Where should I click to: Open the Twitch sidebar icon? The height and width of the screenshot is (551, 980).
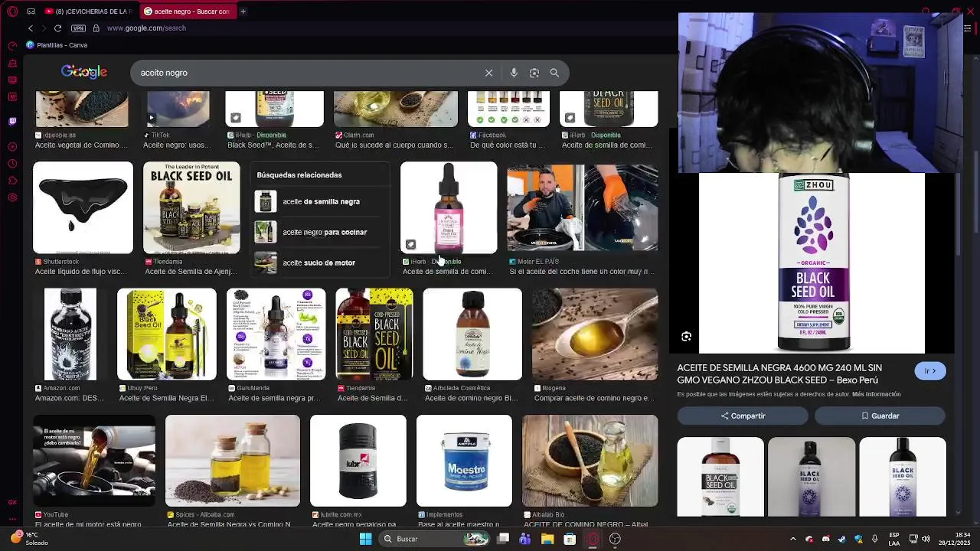click(12, 121)
